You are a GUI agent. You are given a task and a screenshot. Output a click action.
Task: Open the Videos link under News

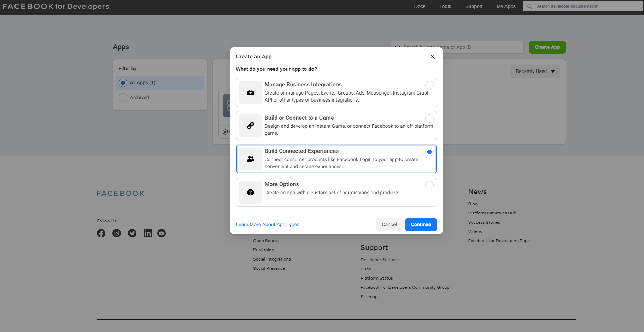[475, 231]
